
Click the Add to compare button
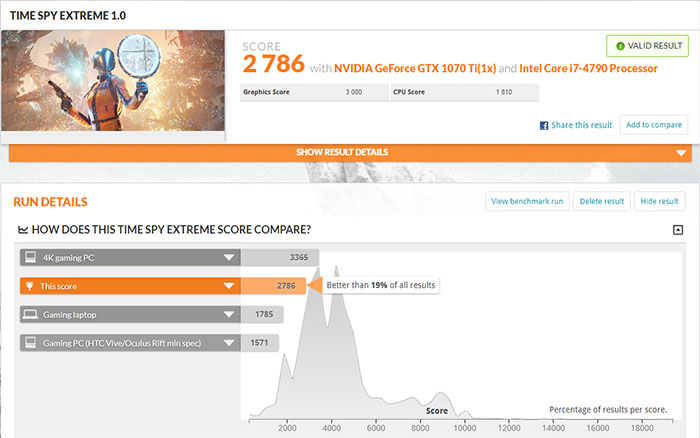pyautogui.click(x=653, y=125)
